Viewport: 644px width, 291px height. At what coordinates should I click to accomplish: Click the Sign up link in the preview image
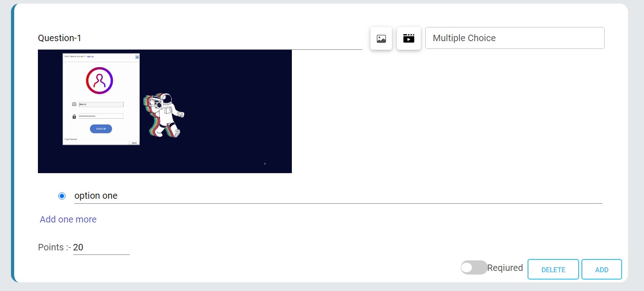tap(90, 57)
